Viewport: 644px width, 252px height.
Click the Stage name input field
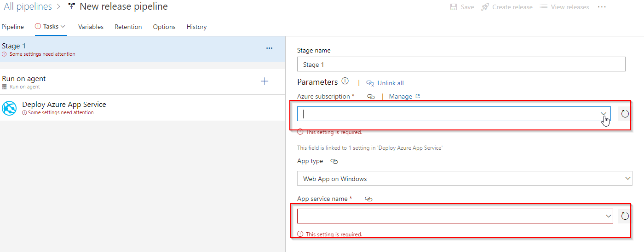click(x=461, y=64)
